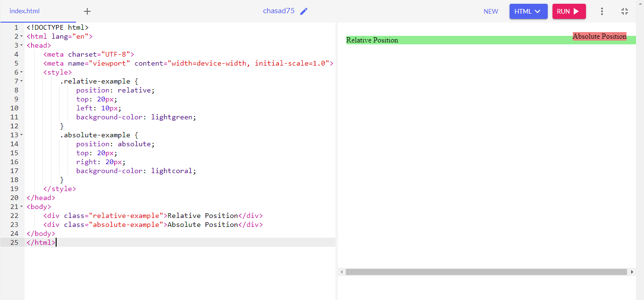Create a NEW project

[491, 11]
